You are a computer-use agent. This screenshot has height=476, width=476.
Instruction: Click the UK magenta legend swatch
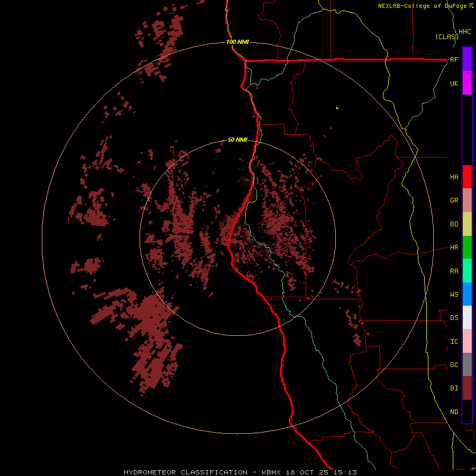tap(467, 83)
